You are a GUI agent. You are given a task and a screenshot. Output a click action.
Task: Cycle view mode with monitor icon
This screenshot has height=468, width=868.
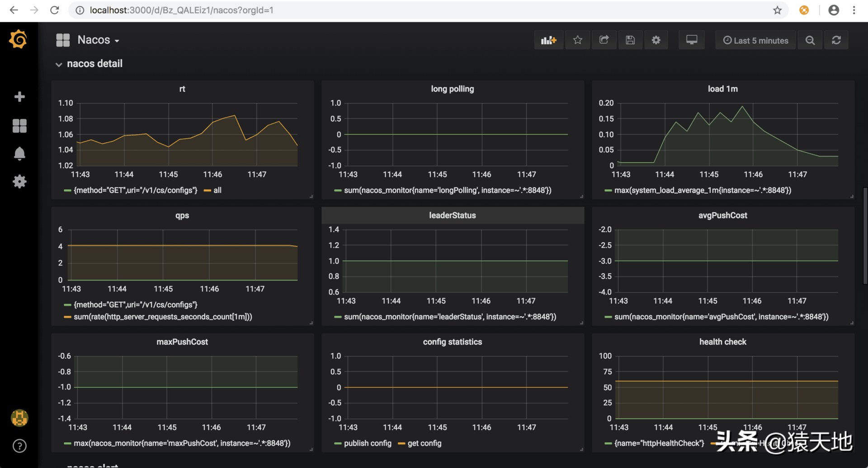(691, 40)
